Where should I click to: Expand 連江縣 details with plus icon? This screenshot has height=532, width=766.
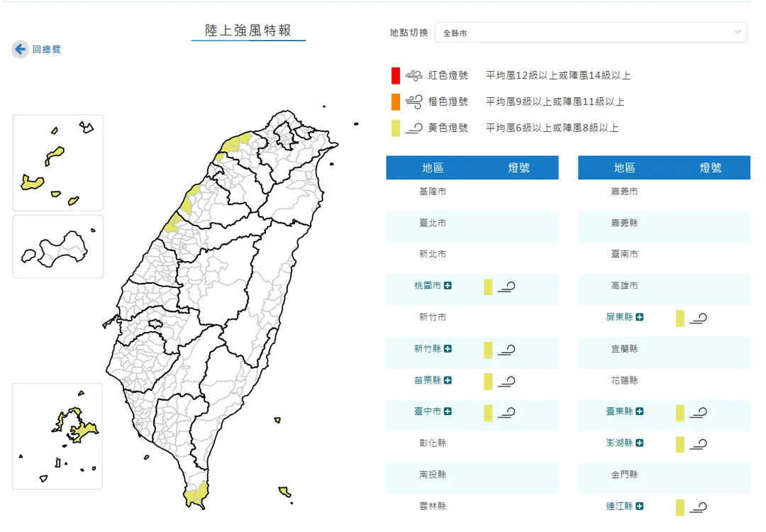[x=640, y=506]
